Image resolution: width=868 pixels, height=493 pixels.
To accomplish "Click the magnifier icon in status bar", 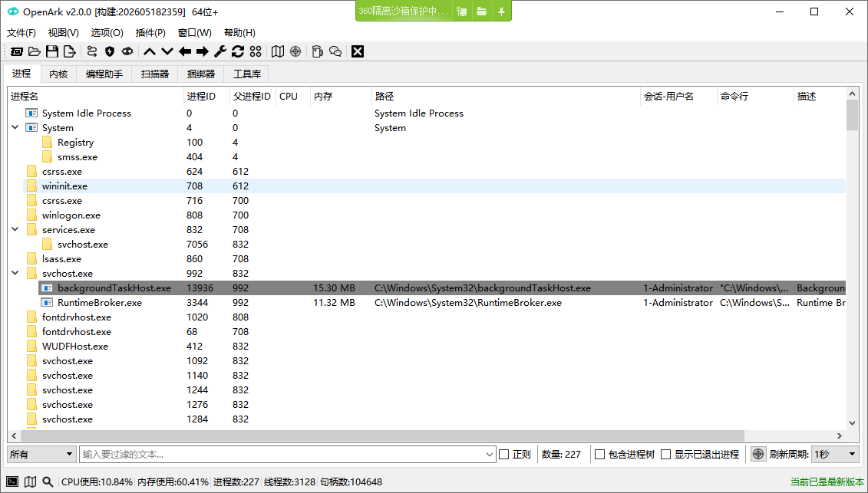I will [48, 482].
